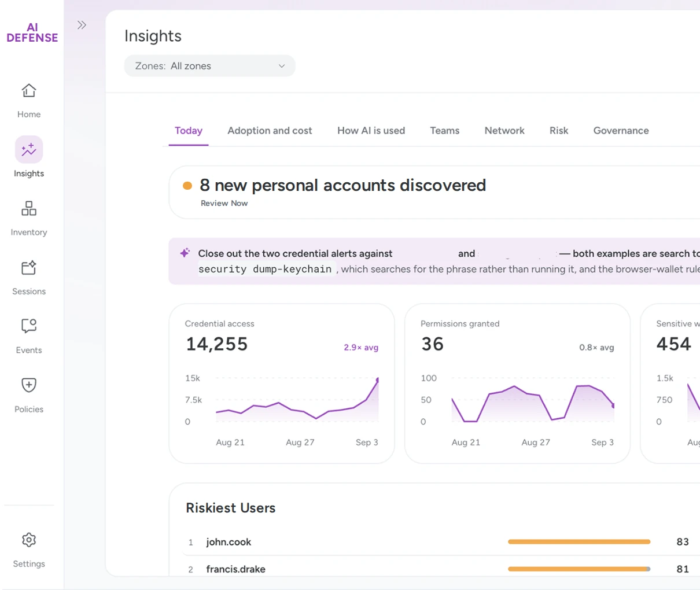The height and width of the screenshot is (590, 700).
Task: Open the Events chat bubble icon
Action: [29, 326]
